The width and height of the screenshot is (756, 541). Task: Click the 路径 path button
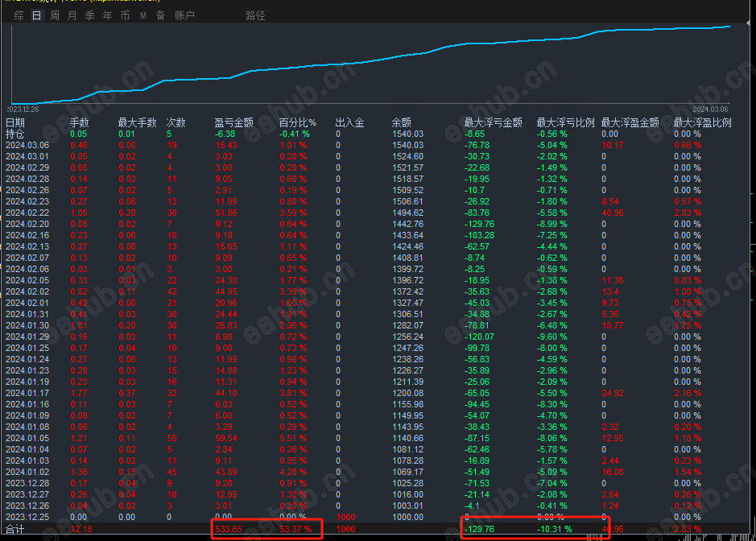pyautogui.click(x=255, y=15)
